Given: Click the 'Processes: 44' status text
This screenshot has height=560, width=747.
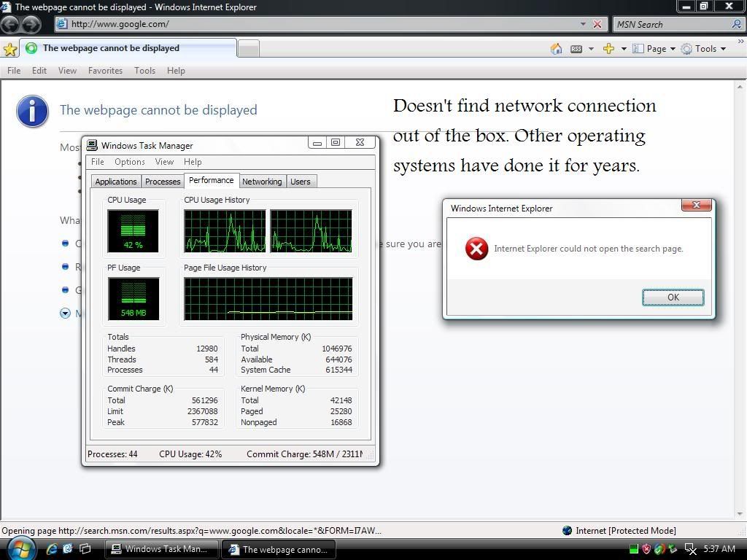Looking at the screenshot, I should 112,454.
